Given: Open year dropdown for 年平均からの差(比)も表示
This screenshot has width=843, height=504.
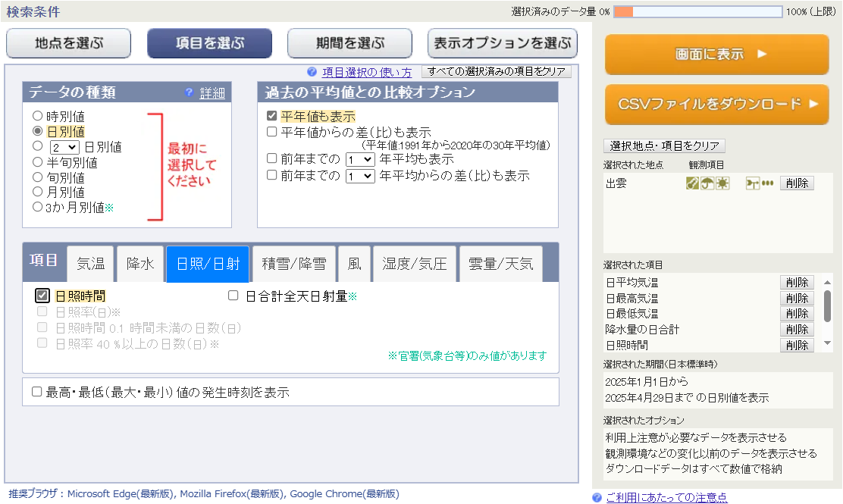Looking at the screenshot, I should click(x=360, y=176).
